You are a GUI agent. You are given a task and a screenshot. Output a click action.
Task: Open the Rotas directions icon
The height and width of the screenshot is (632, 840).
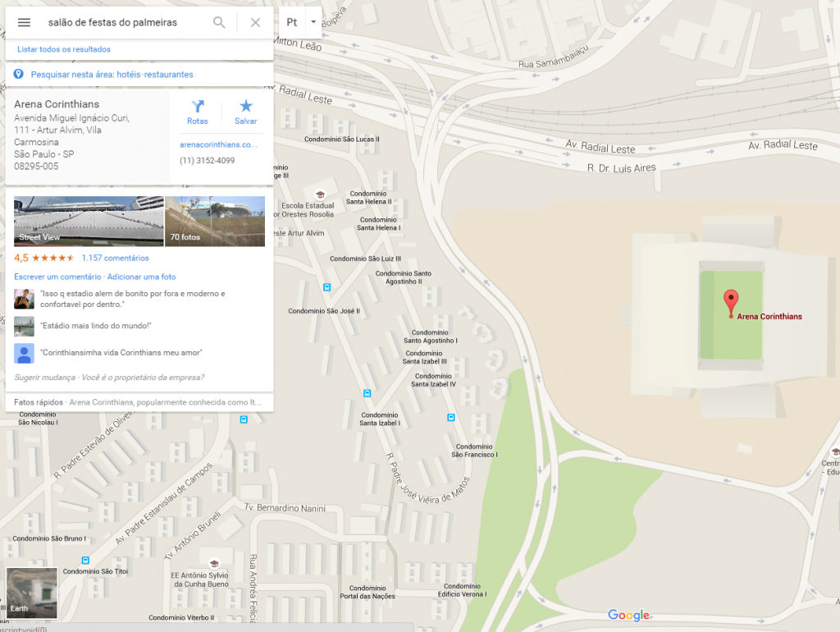point(198,112)
